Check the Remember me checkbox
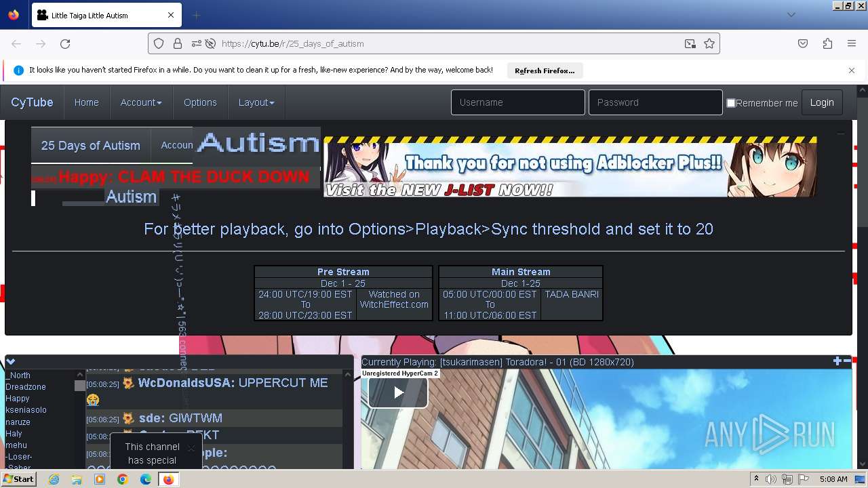This screenshot has height=488, width=868. (731, 103)
